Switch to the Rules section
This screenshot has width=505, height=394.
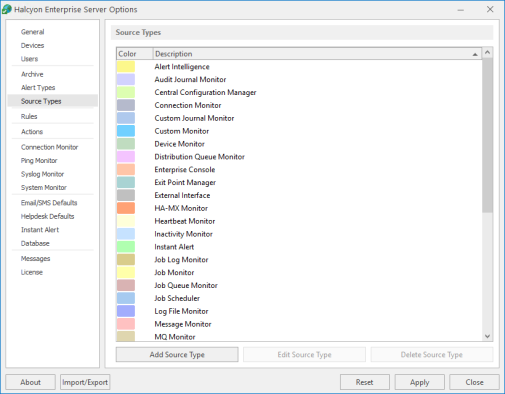pyautogui.click(x=29, y=116)
